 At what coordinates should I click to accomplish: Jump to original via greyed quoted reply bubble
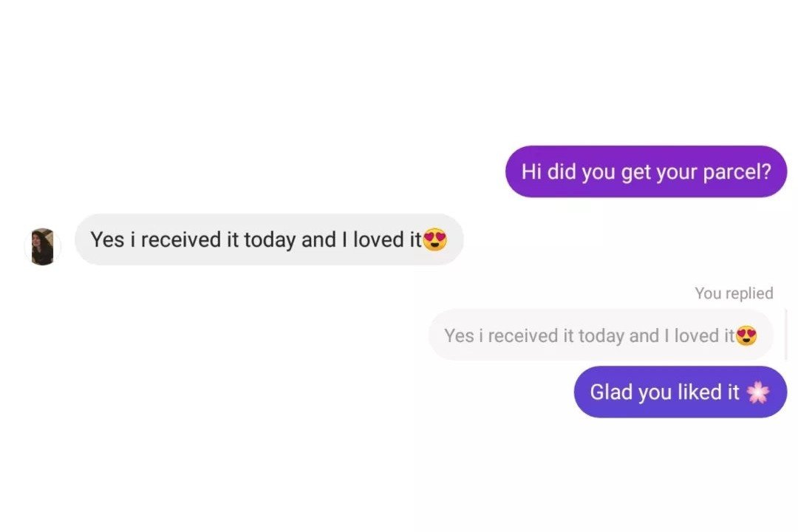600,335
